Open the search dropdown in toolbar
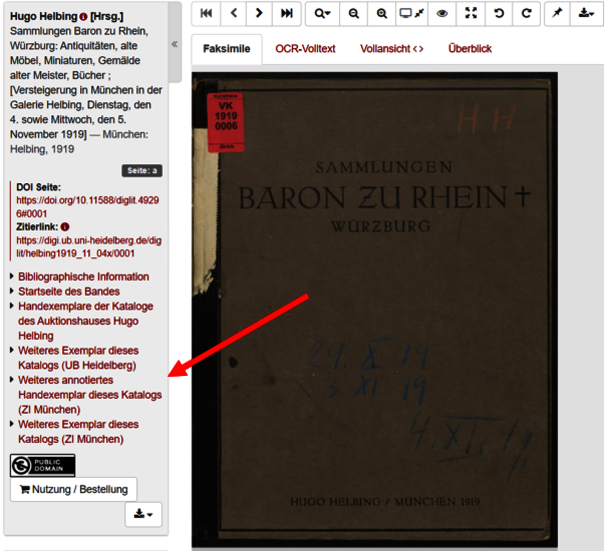This screenshot has height=551, width=605. [323, 14]
